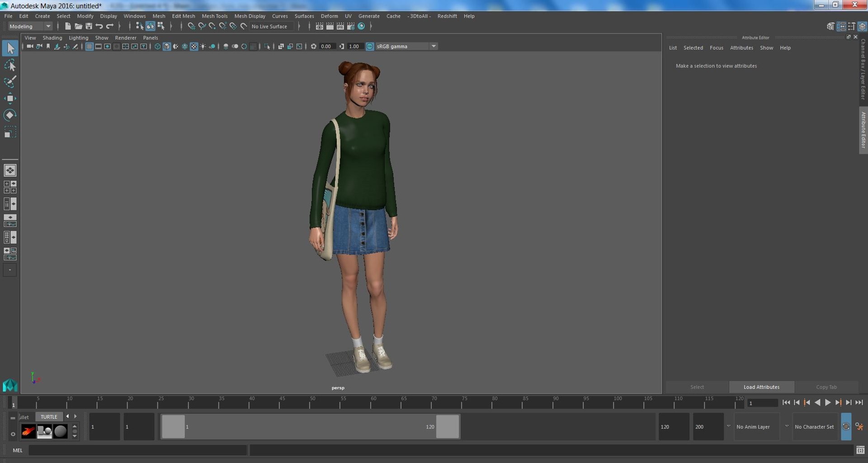Click the four view layout icon
Viewport: 868px width, 463px height.
tap(10, 187)
